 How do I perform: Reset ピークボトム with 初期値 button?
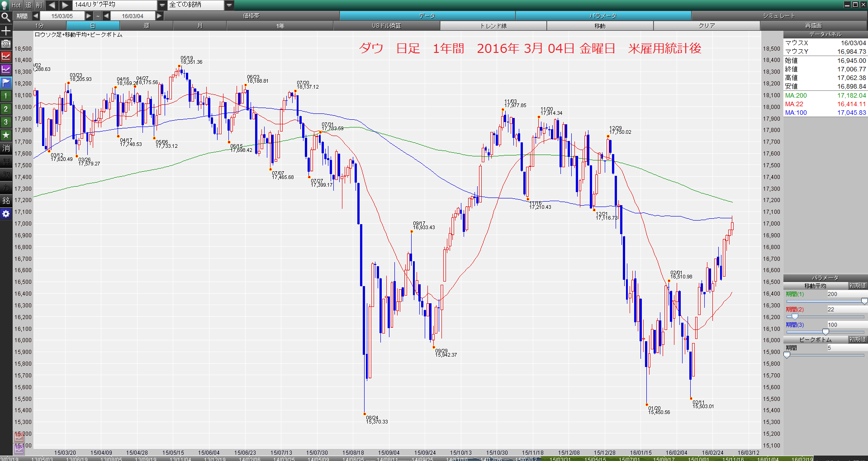(x=858, y=339)
